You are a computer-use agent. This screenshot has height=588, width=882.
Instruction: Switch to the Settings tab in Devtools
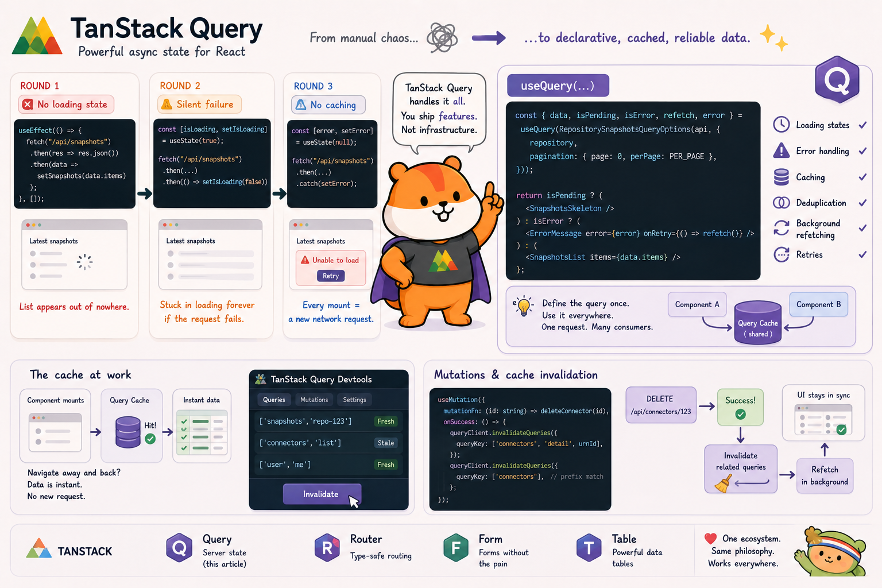tap(354, 400)
